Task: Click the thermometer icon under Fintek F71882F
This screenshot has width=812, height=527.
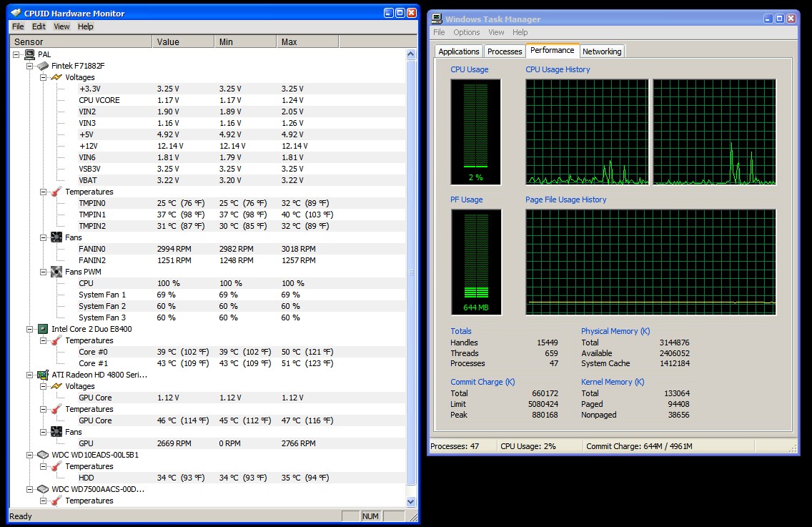Action: click(x=56, y=192)
